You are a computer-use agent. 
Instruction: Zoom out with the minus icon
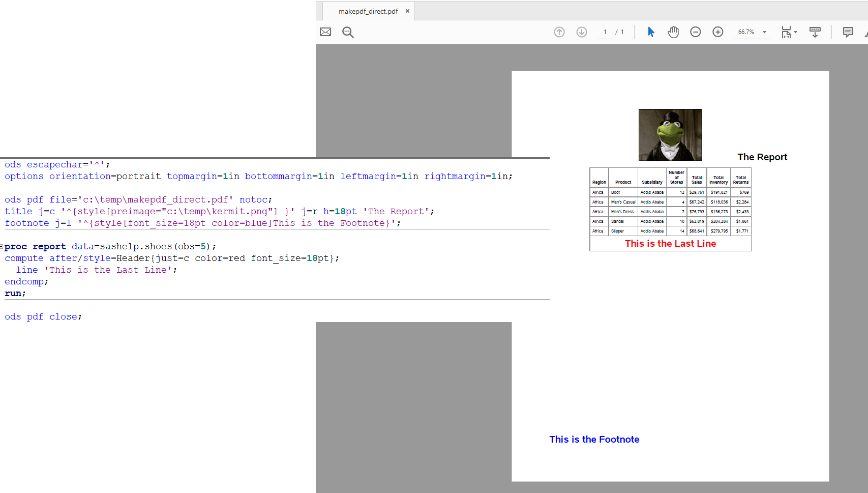pos(696,32)
